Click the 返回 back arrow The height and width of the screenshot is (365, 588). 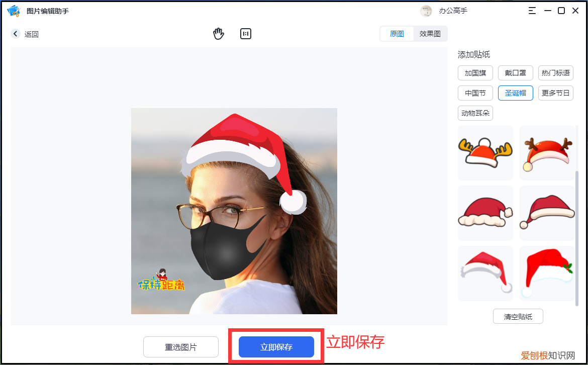(15, 34)
